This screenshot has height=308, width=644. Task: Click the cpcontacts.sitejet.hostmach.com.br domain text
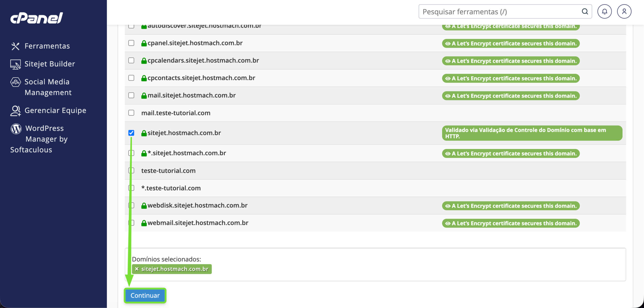click(x=201, y=78)
